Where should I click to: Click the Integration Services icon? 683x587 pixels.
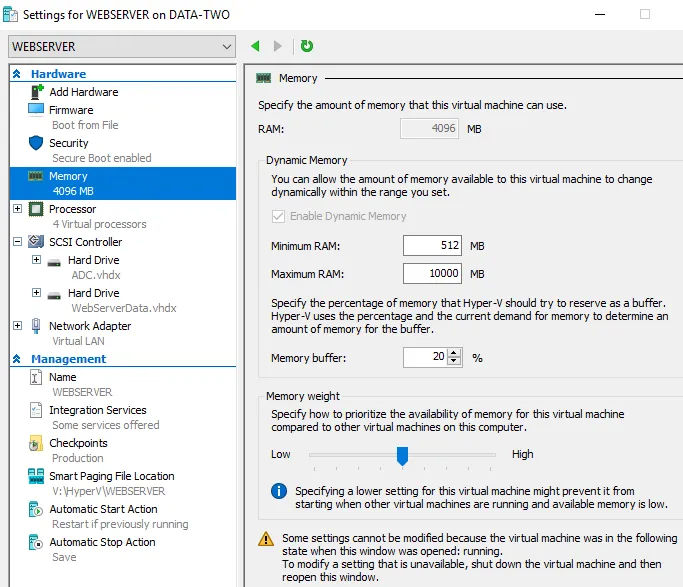click(36, 410)
